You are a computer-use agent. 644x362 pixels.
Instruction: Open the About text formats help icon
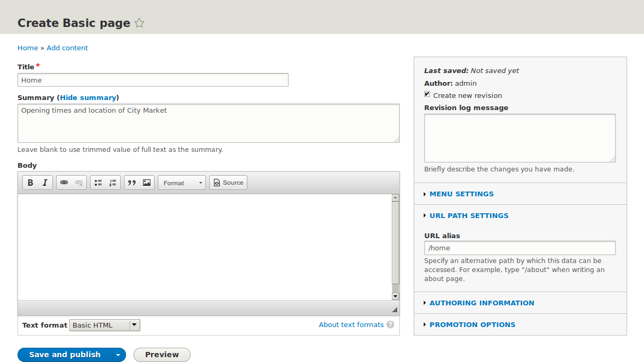(390, 325)
